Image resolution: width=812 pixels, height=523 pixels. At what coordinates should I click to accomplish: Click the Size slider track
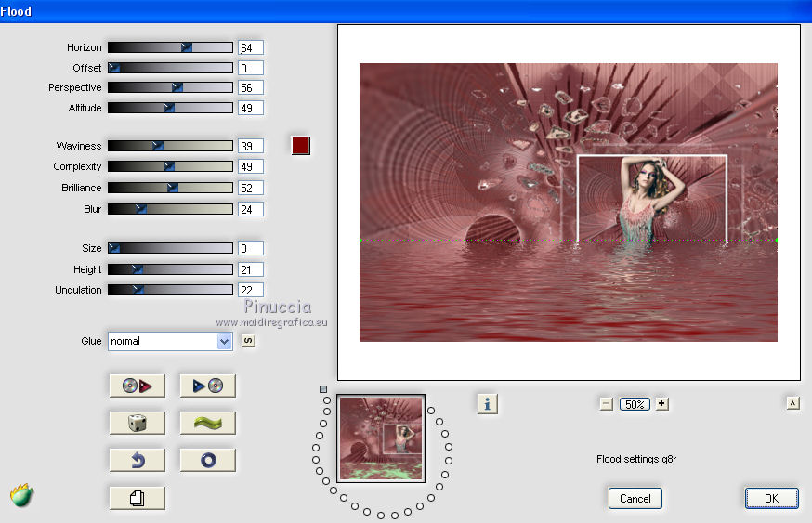(x=170, y=248)
